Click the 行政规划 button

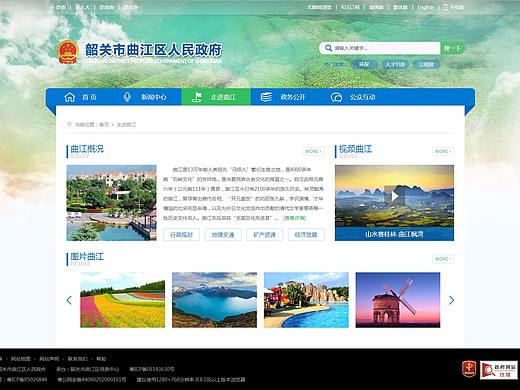pyautogui.click(x=182, y=235)
